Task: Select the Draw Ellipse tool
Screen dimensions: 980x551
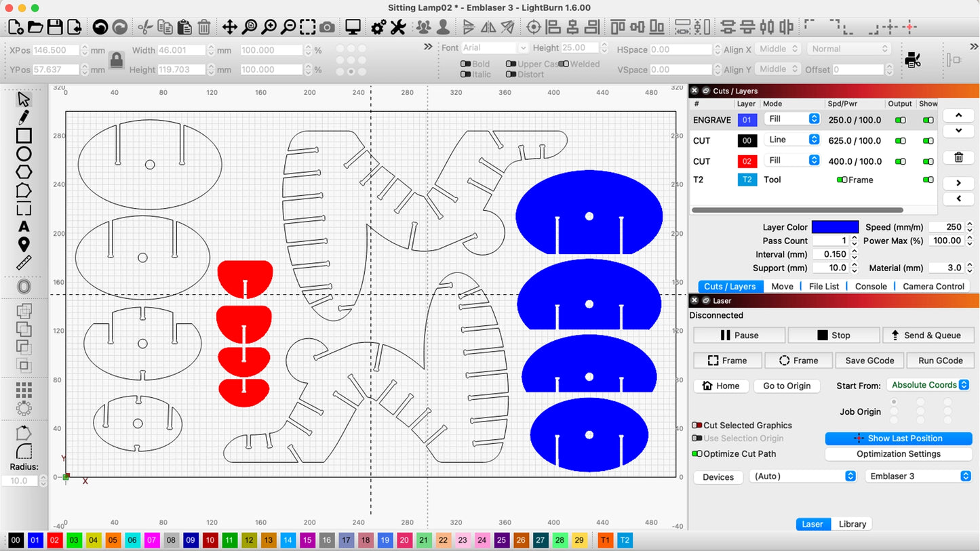Action: pyautogui.click(x=24, y=154)
